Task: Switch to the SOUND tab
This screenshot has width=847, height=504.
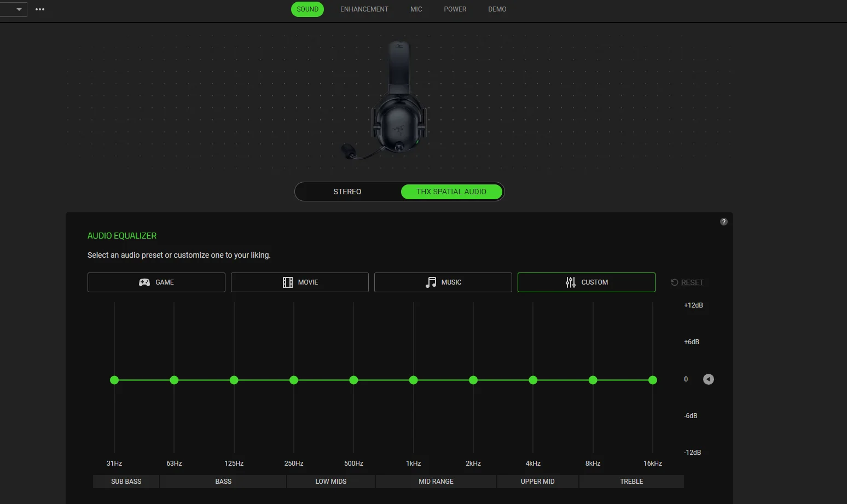Action: (x=308, y=9)
